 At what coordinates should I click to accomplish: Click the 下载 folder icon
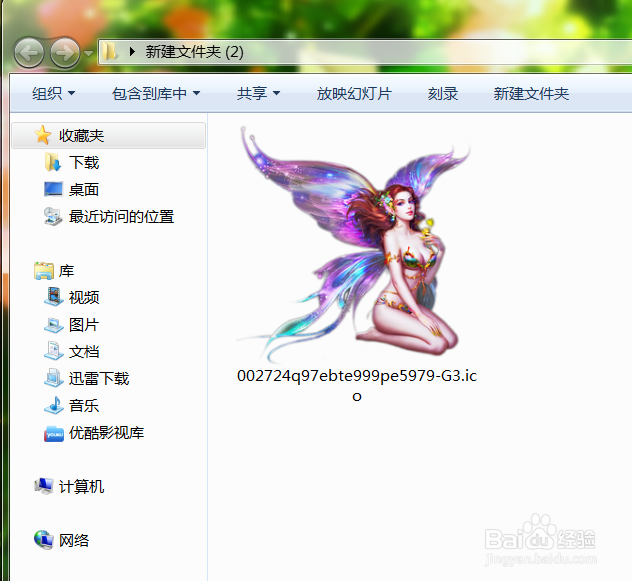pyautogui.click(x=53, y=162)
